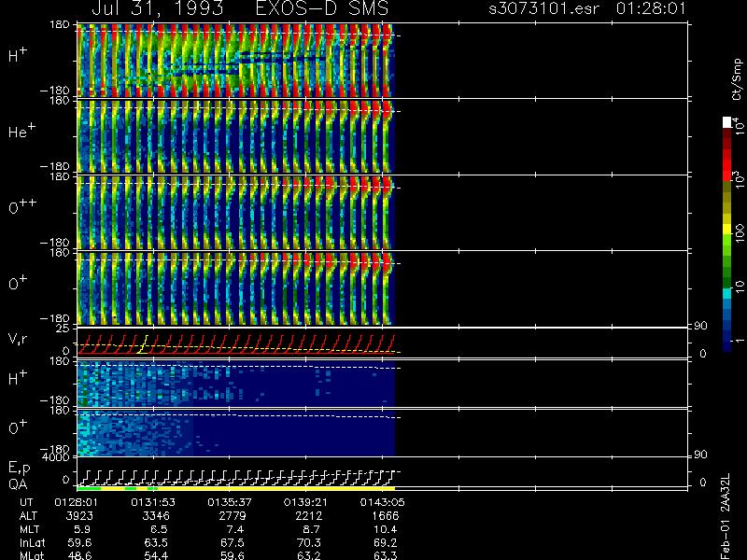Image resolution: width=747 pixels, height=560 pixels.
Task: Click the UT value '0131:53'
Action: (x=153, y=502)
